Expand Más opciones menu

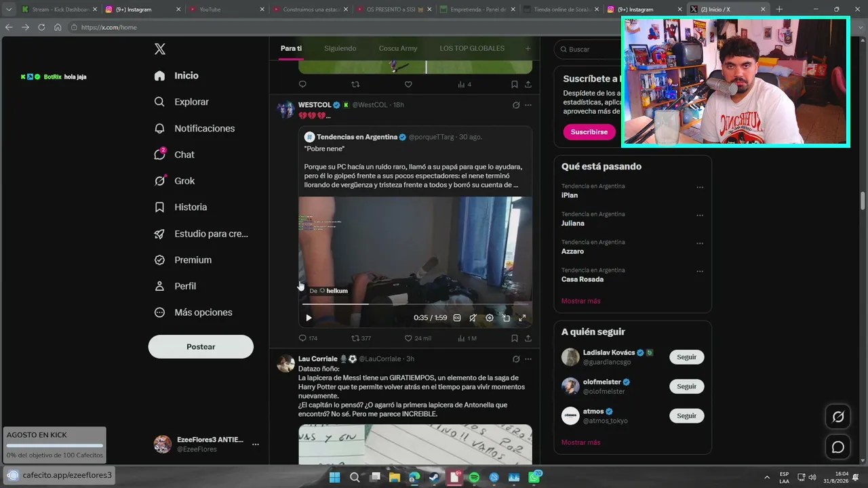click(193, 312)
